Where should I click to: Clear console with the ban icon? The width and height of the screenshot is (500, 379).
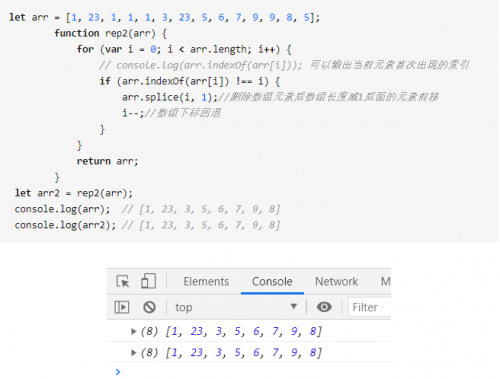click(x=149, y=307)
